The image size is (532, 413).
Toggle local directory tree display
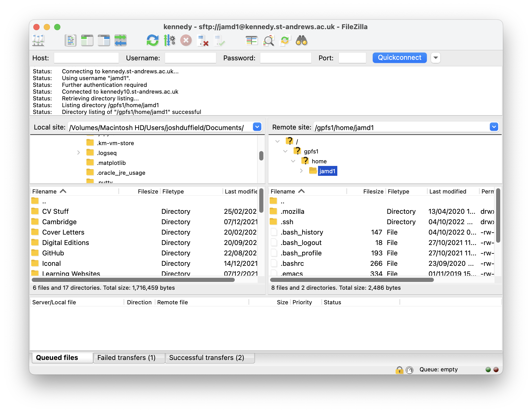tap(87, 41)
